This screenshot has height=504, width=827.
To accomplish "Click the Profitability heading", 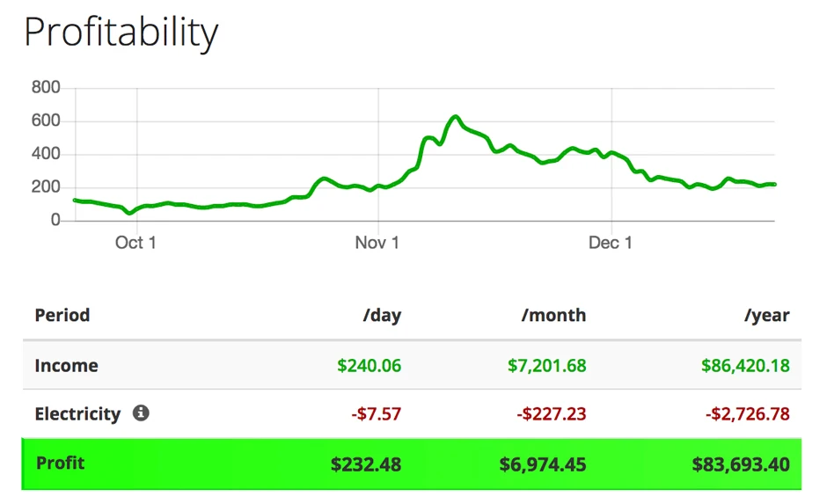I will (121, 33).
